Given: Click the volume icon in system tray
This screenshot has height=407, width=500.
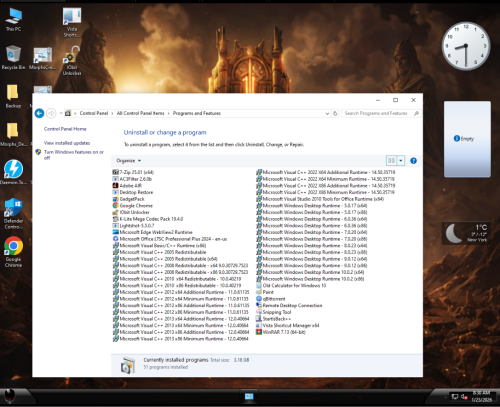Looking at the screenshot, I should coord(464,396).
